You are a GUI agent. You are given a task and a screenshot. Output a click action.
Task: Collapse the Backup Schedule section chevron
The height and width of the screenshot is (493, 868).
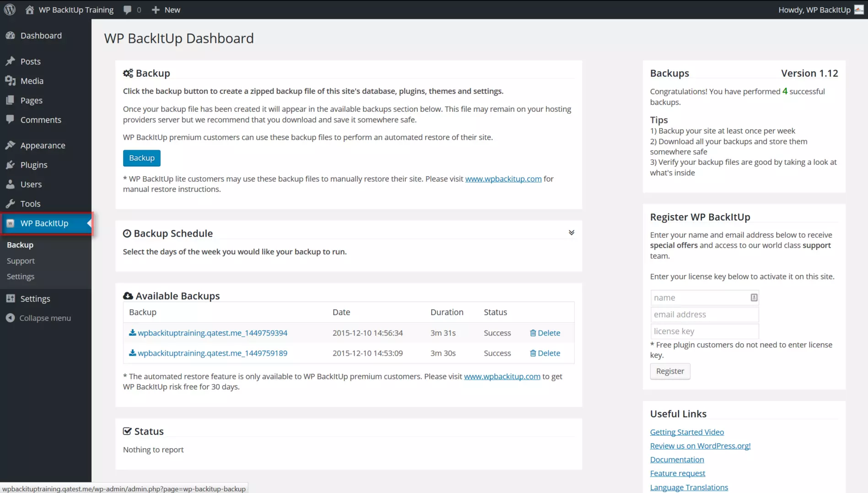(x=571, y=232)
